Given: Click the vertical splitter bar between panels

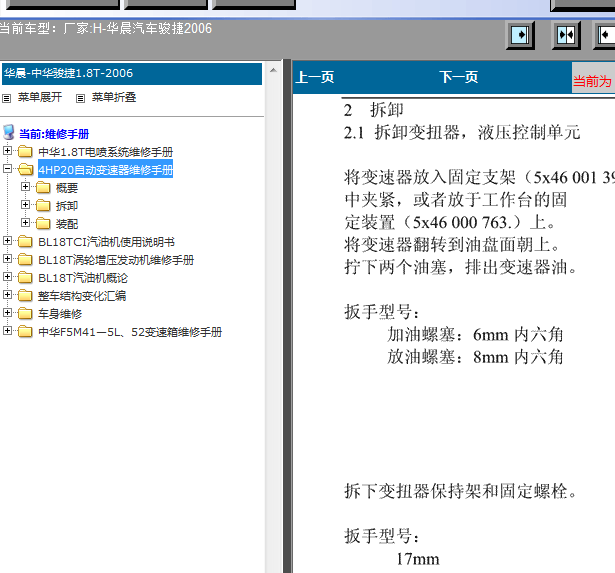Looking at the screenshot, I should (x=287, y=316).
